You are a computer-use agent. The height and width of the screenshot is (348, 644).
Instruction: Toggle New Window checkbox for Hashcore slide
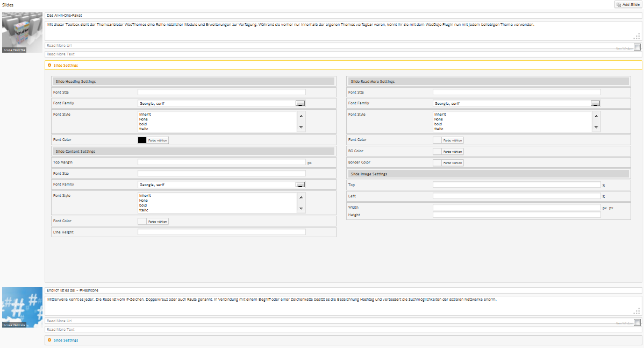point(637,322)
